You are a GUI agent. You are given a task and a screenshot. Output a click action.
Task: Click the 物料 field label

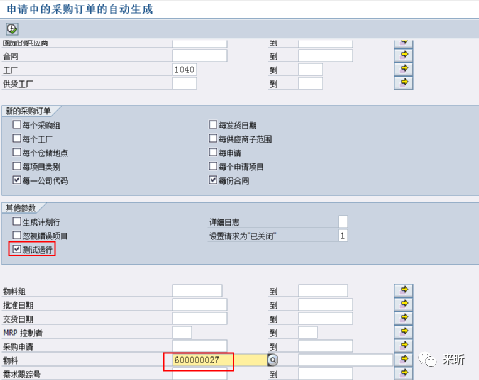pos(10,360)
